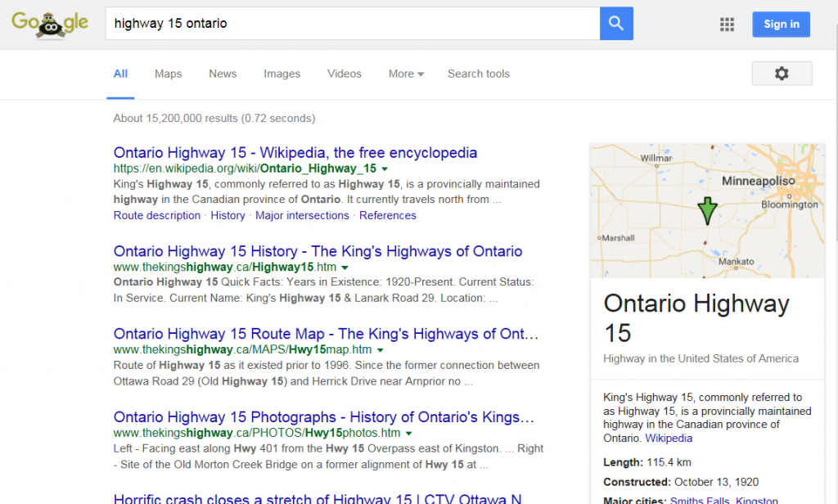Click the search box containing highway 15 ontario
838x504 pixels.
coord(353,24)
